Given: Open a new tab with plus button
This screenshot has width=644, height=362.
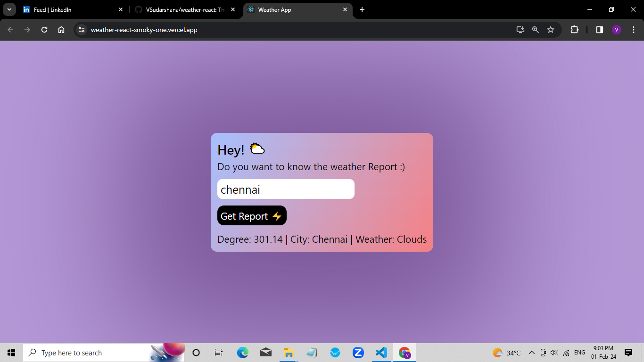Looking at the screenshot, I should (x=362, y=9).
